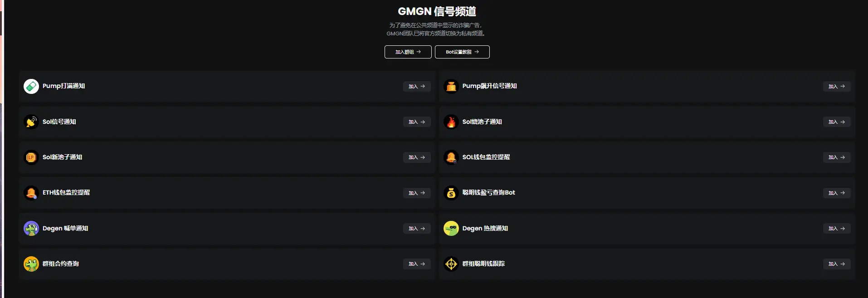
Task: Click the Degen 喊单通知 frog avatar
Action: (x=31, y=228)
